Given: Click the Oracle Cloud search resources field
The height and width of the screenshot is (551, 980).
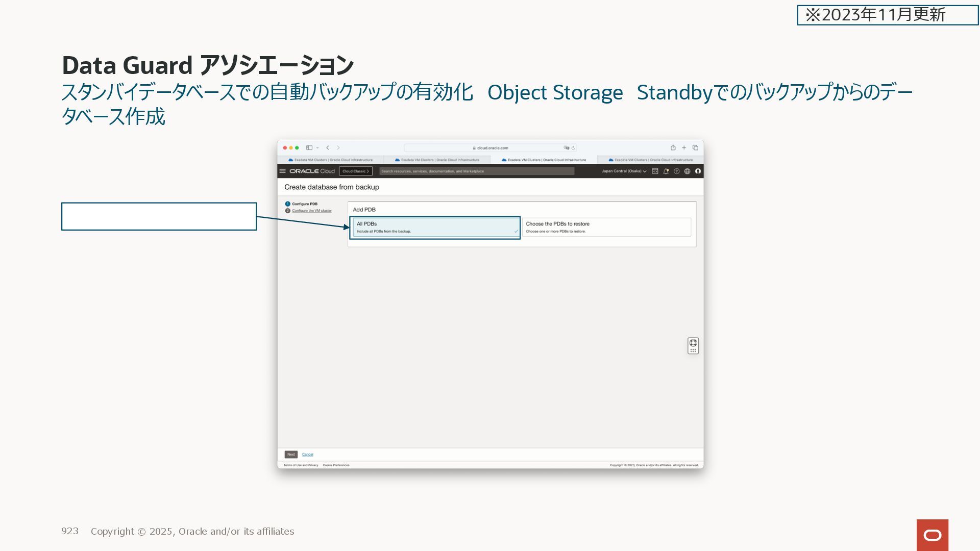Looking at the screenshot, I should pyautogui.click(x=476, y=171).
